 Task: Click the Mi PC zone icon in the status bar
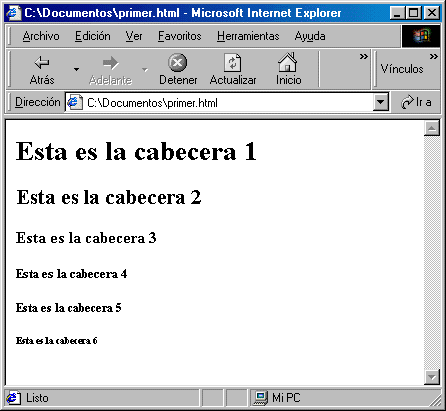coord(260,398)
